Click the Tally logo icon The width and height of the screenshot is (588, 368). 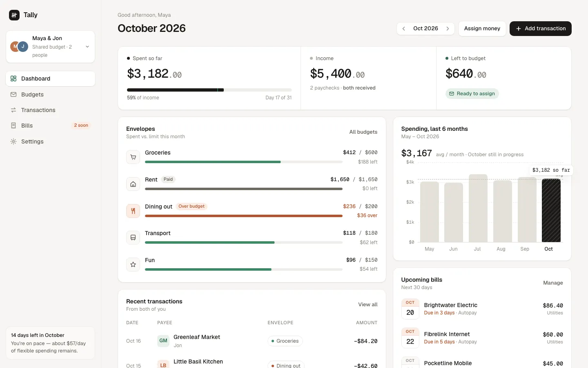pos(14,15)
